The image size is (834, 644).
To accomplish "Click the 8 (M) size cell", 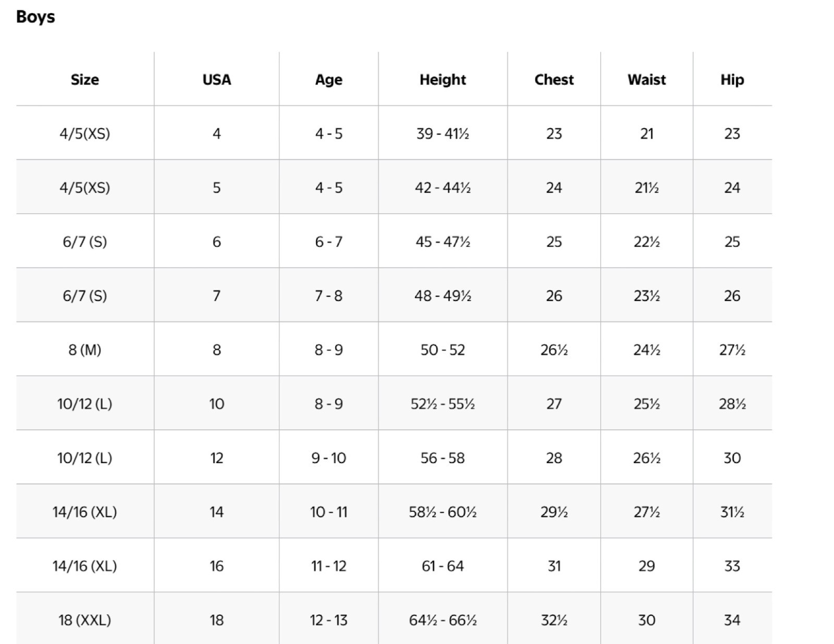I will point(84,350).
